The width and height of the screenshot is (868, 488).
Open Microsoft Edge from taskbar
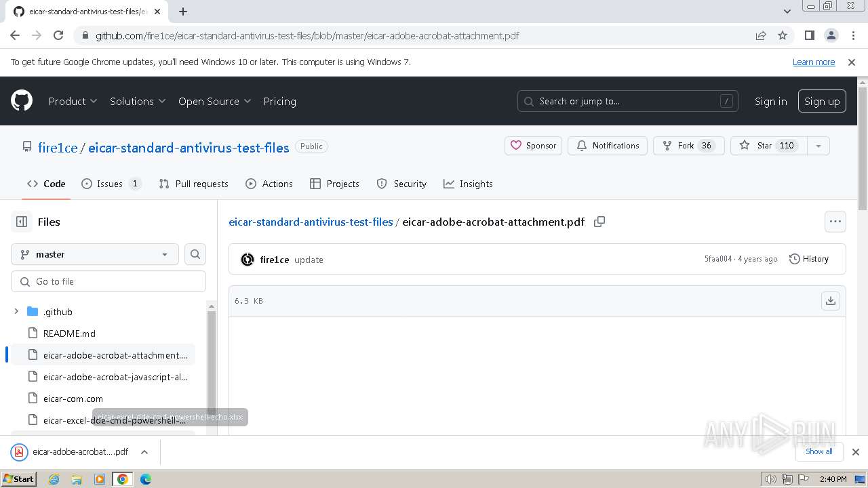(x=145, y=479)
